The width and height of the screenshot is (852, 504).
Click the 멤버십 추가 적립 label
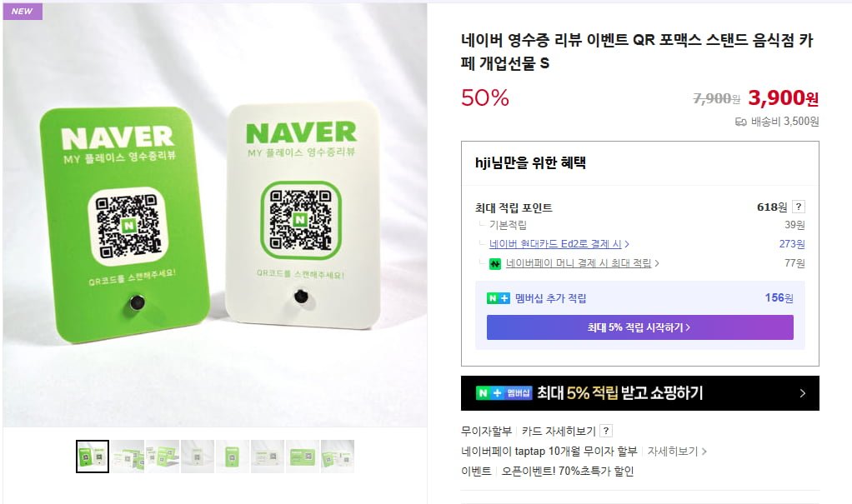pyautogui.click(x=550, y=298)
